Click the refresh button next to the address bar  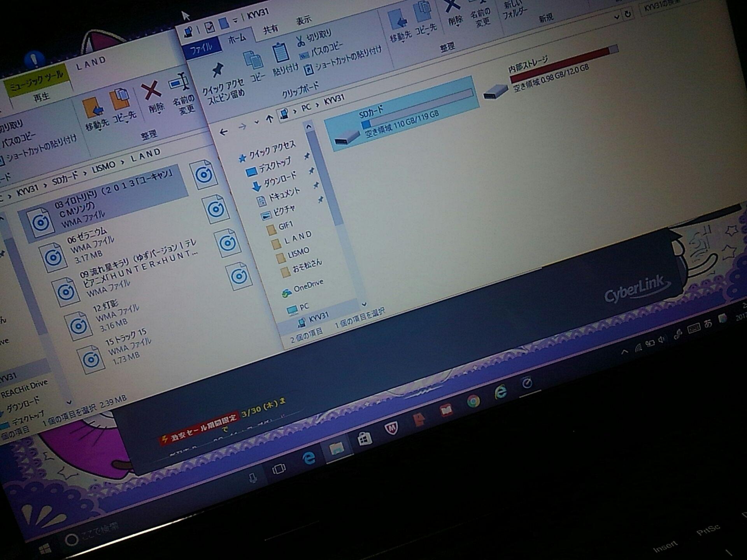[x=628, y=14]
